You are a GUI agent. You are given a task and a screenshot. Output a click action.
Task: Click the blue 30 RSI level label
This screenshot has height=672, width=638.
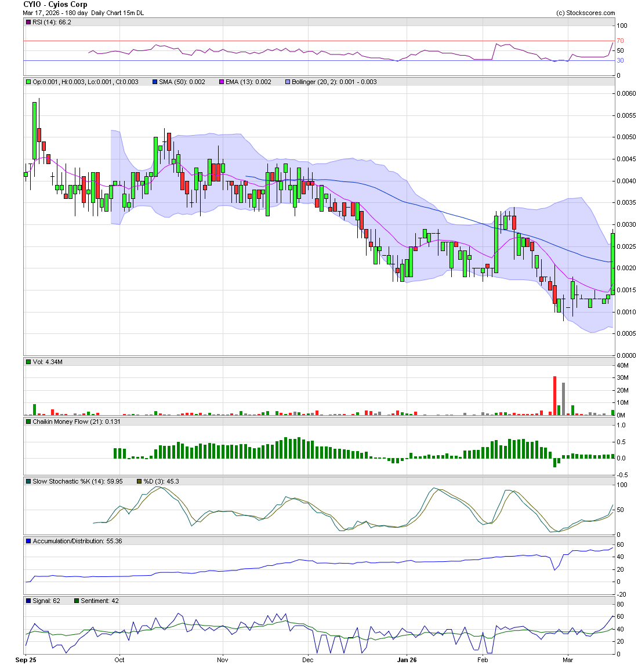621,60
